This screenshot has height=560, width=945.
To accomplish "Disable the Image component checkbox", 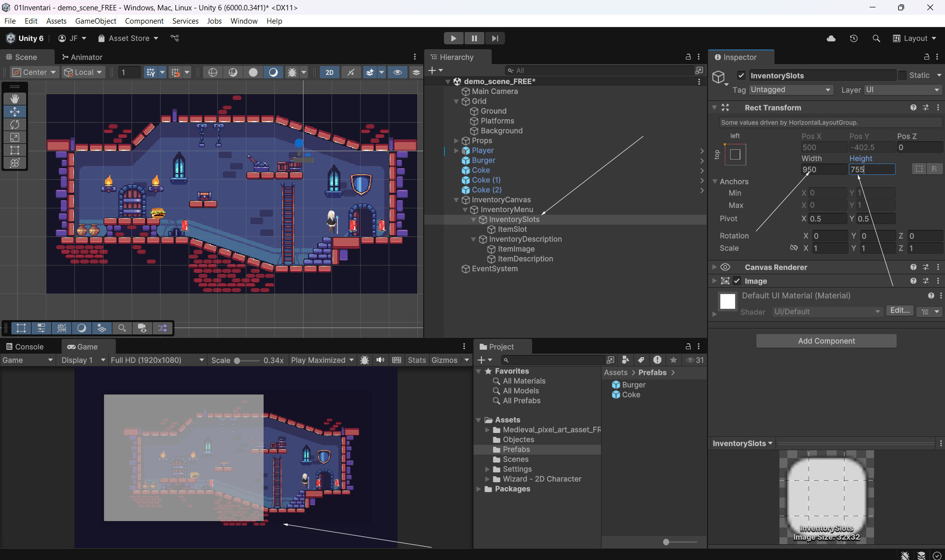I will (737, 281).
